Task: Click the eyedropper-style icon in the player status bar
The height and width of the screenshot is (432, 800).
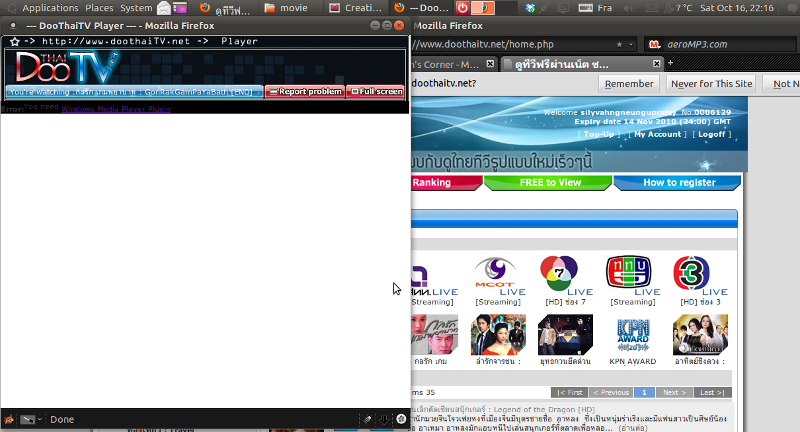Action: [367, 419]
